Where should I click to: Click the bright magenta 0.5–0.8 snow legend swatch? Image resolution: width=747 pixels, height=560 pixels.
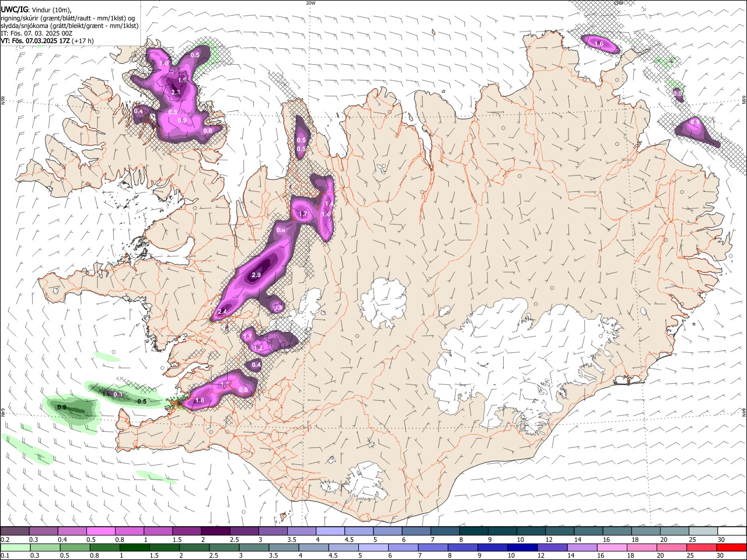coord(100,531)
